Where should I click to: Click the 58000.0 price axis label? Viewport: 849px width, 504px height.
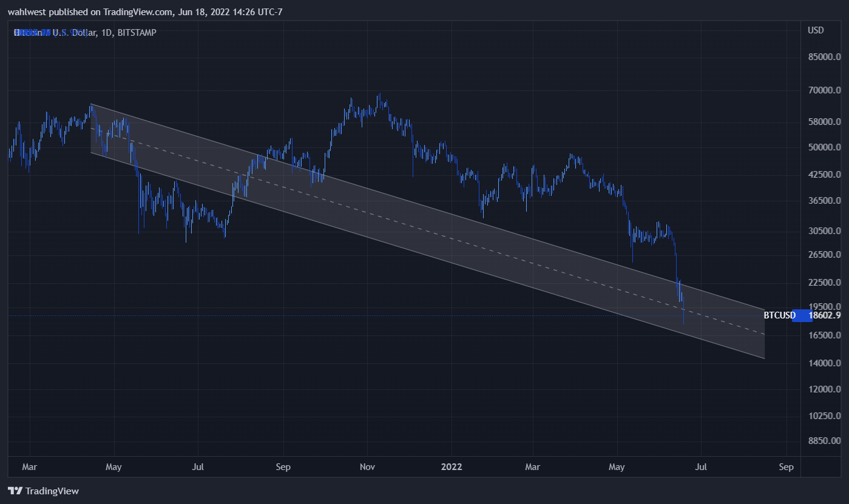(825, 122)
